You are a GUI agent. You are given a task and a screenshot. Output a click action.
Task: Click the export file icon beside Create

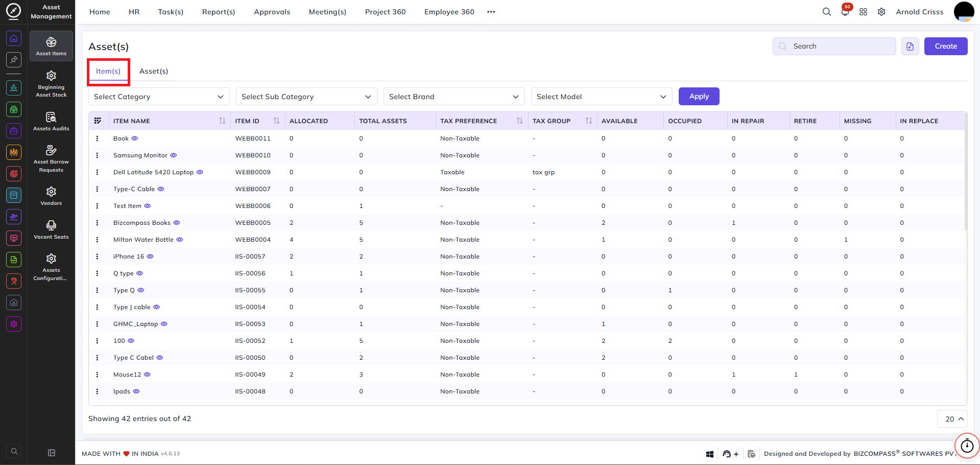910,46
